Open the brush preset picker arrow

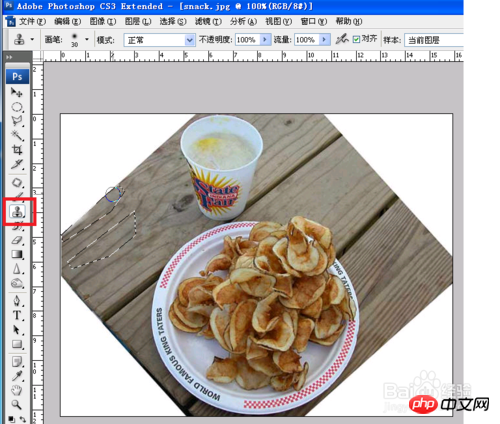[x=87, y=40]
